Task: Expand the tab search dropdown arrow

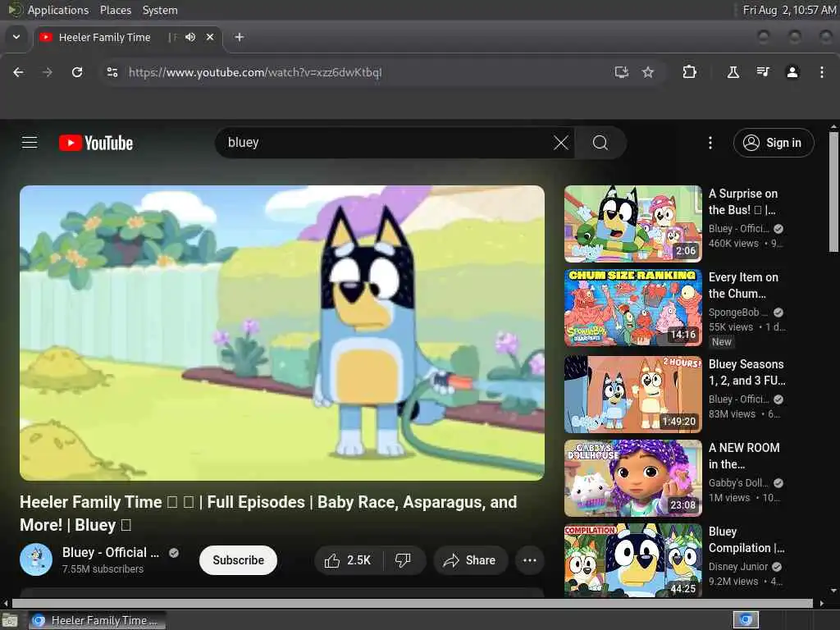Action: (16, 37)
